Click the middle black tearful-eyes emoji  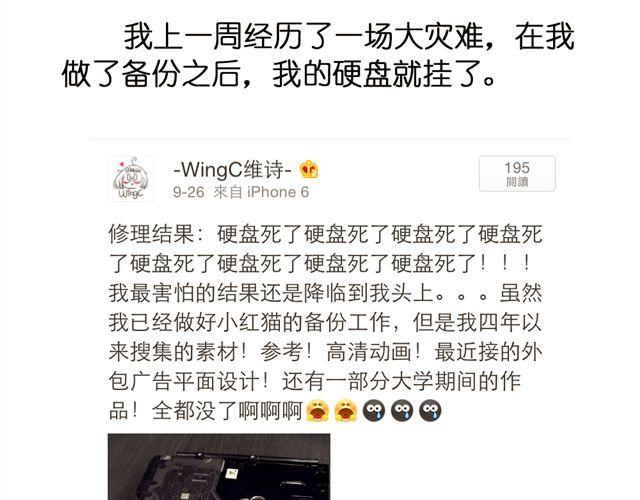pos(402,411)
